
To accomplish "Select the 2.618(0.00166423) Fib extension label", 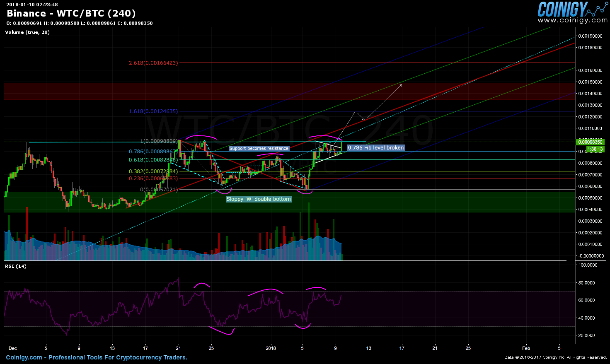I will (153, 63).
